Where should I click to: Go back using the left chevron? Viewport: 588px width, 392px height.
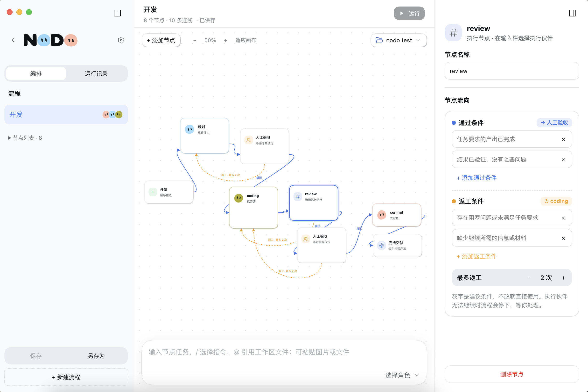coord(13,40)
